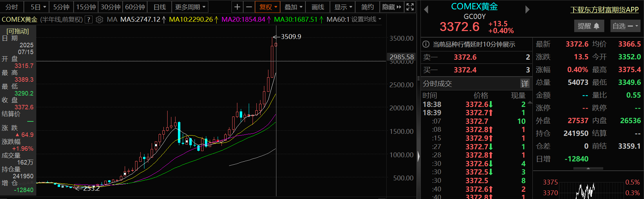
Task: Click the [可拖动] draggable panel label
Action: click(x=18, y=31)
